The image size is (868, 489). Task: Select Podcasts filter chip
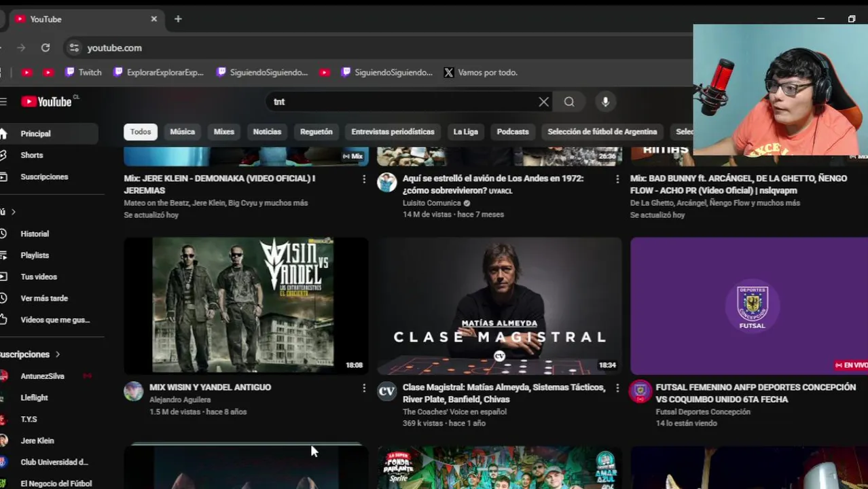[513, 132]
